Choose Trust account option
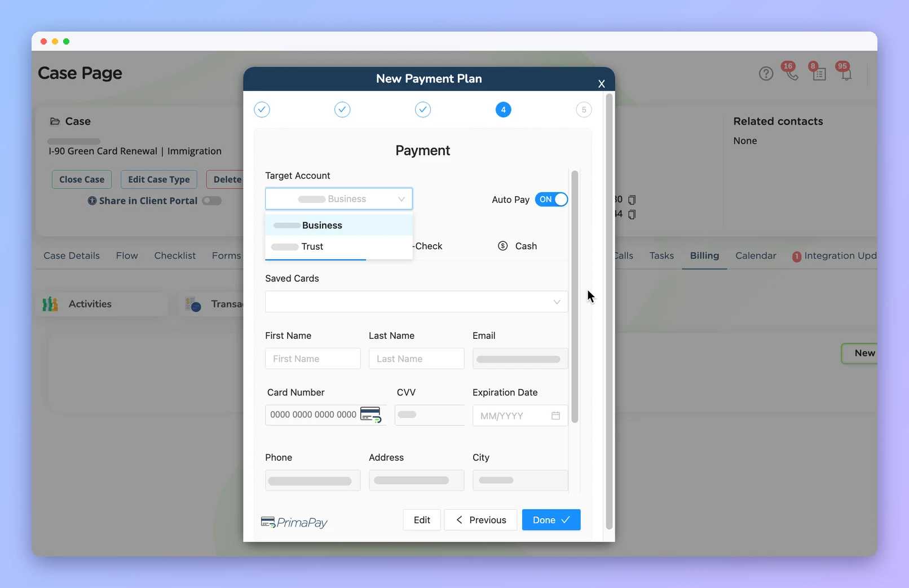The image size is (909, 588). (x=339, y=246)
